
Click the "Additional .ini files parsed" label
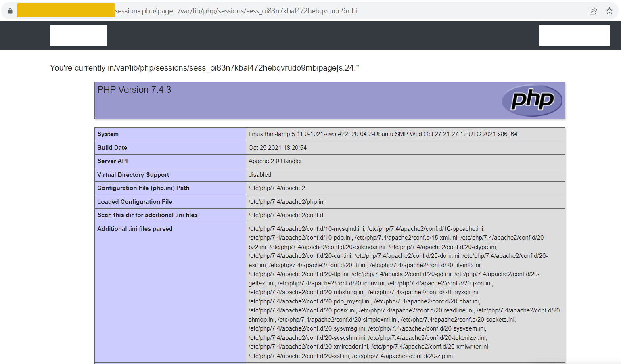coord(135,229)
